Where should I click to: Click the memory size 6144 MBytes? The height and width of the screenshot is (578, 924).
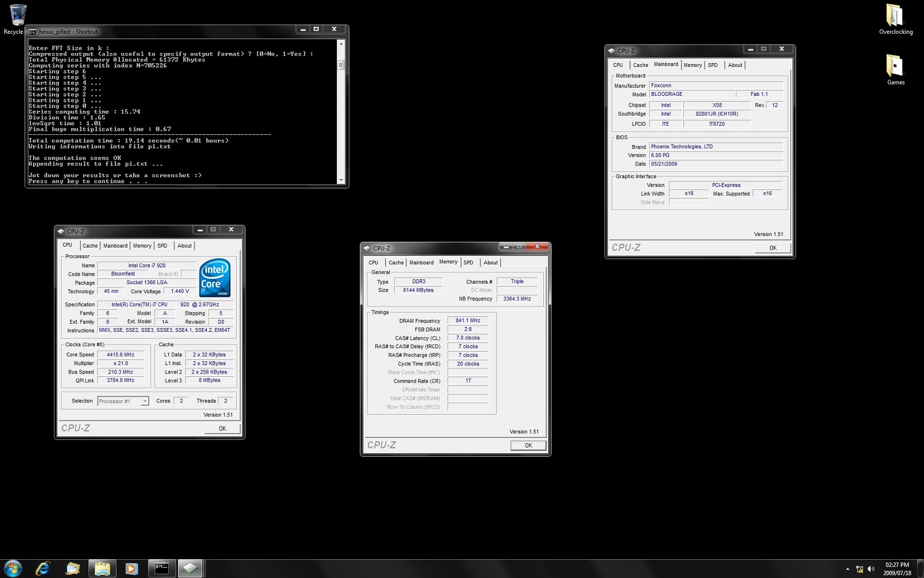(x=418, y=290)
